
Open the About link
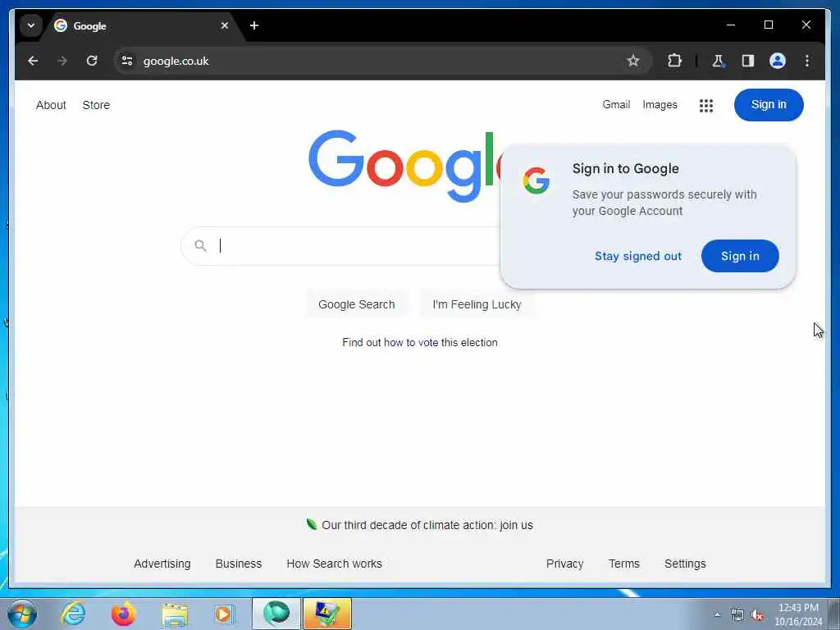[x=51, y=105]
